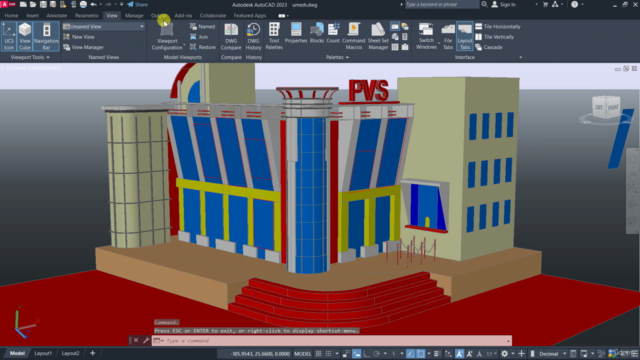Viewport: 640px width, 360px height.
Task: Open the Properties palette
Action: (x=296, y=33)
